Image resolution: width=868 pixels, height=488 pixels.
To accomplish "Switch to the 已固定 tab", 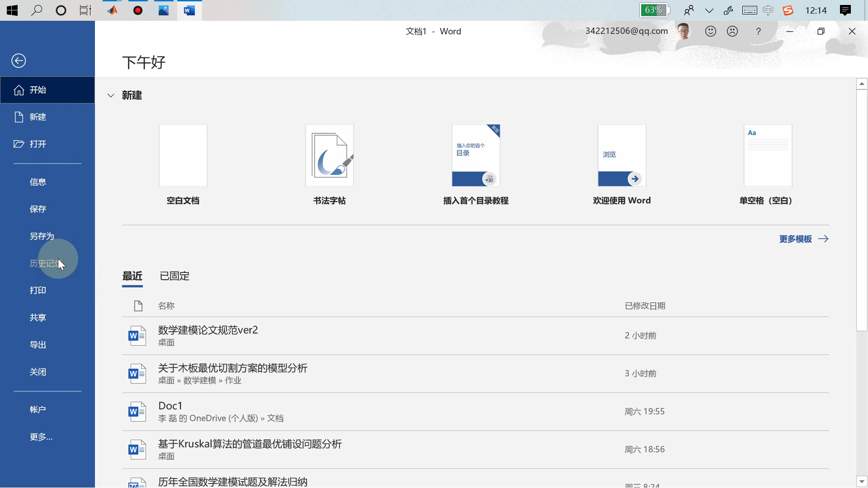I will pyautogui.click(x=175, y=276).
